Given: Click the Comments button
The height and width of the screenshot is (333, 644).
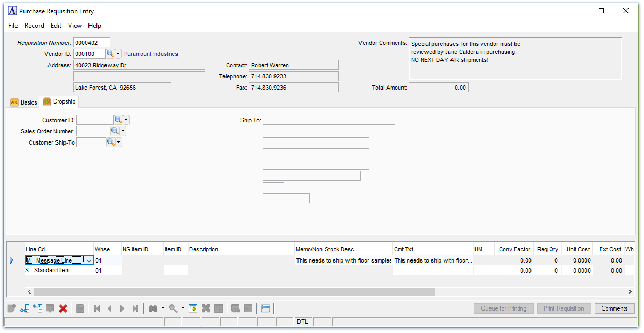Looking at the screenshot, I should tap(614, 308).
